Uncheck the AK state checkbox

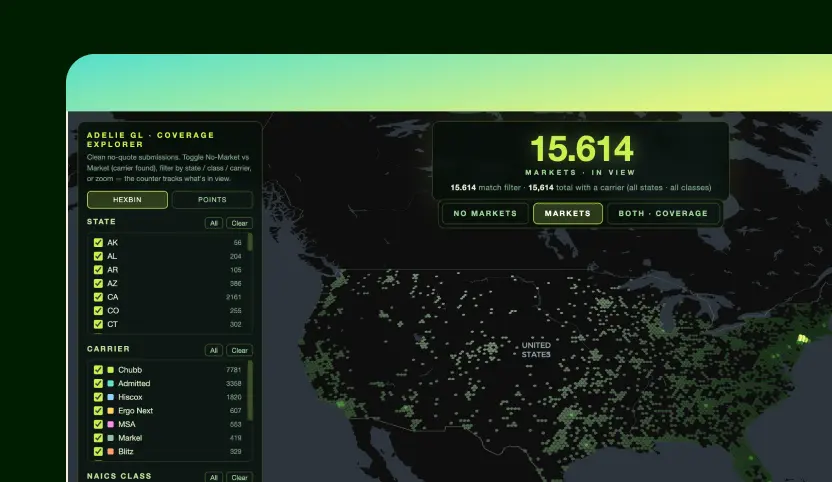coord(98,243)
